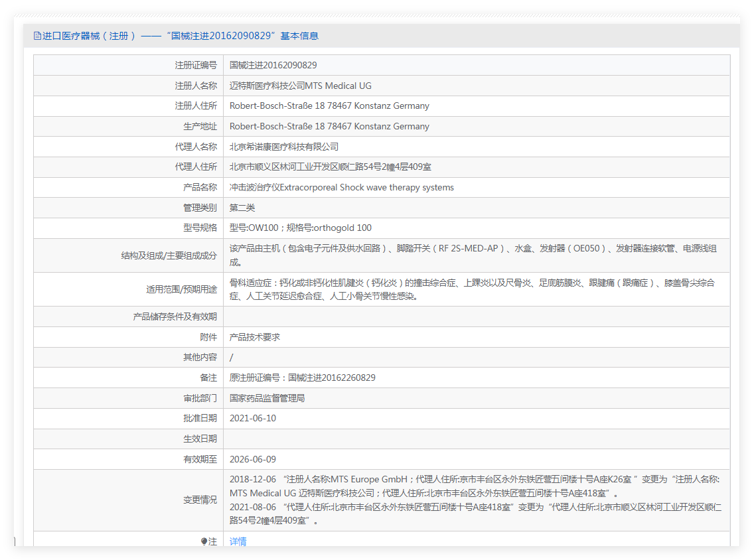The width and height of the screenshot is (754, 560).
Task: Click the 型号规格 row label
Action: [x=200, y=228]
